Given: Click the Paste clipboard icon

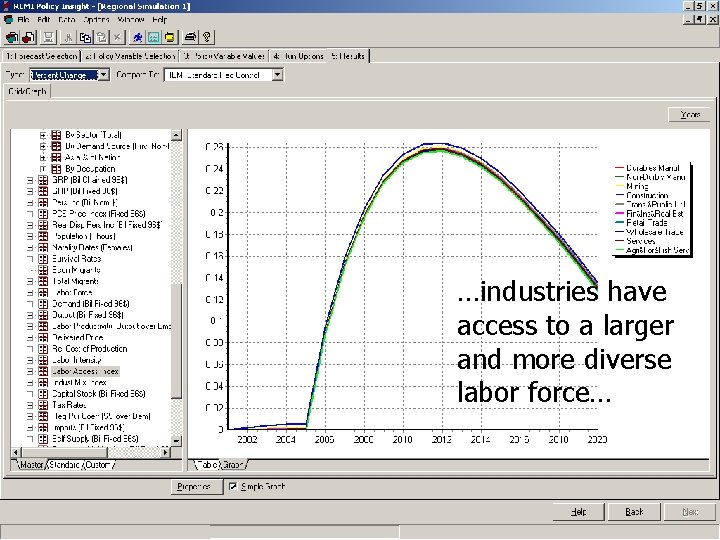Looking at the screenshot, I should click(101, 37).
